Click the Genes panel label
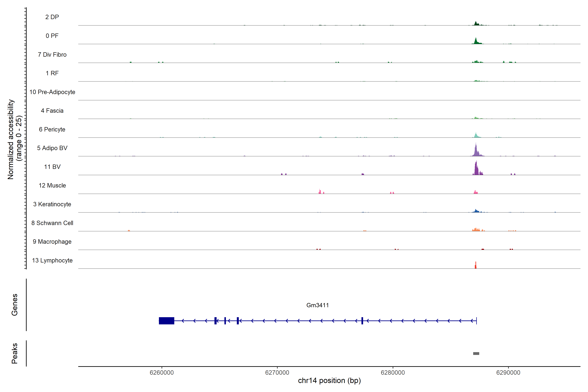The image size is (588, 392). (15, 304)
